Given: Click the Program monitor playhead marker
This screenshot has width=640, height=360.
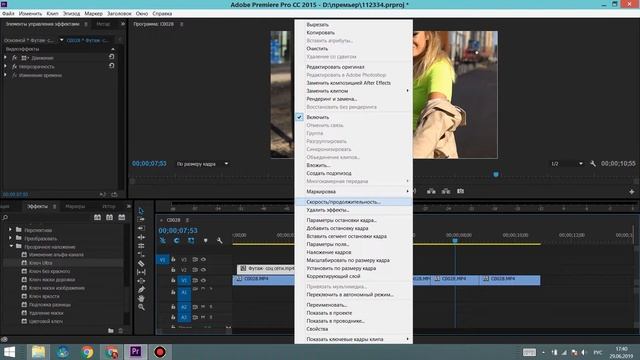Looking at the screenshot, I should tap(496, 174).
